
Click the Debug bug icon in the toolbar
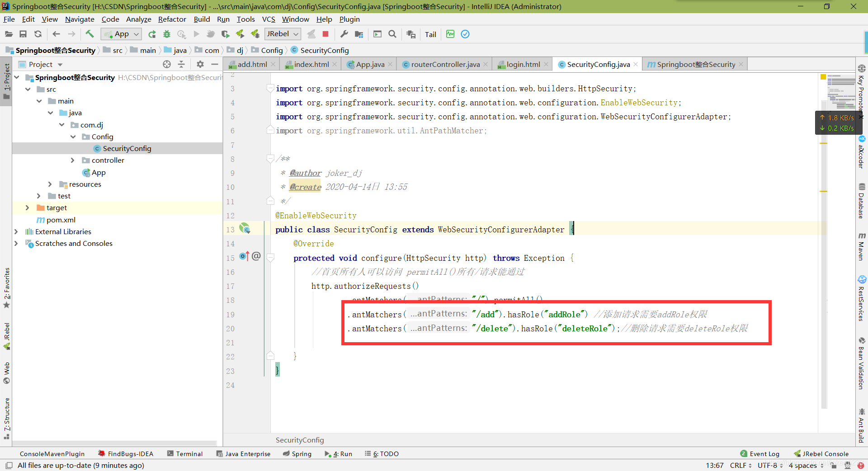[x=167, y=34]
